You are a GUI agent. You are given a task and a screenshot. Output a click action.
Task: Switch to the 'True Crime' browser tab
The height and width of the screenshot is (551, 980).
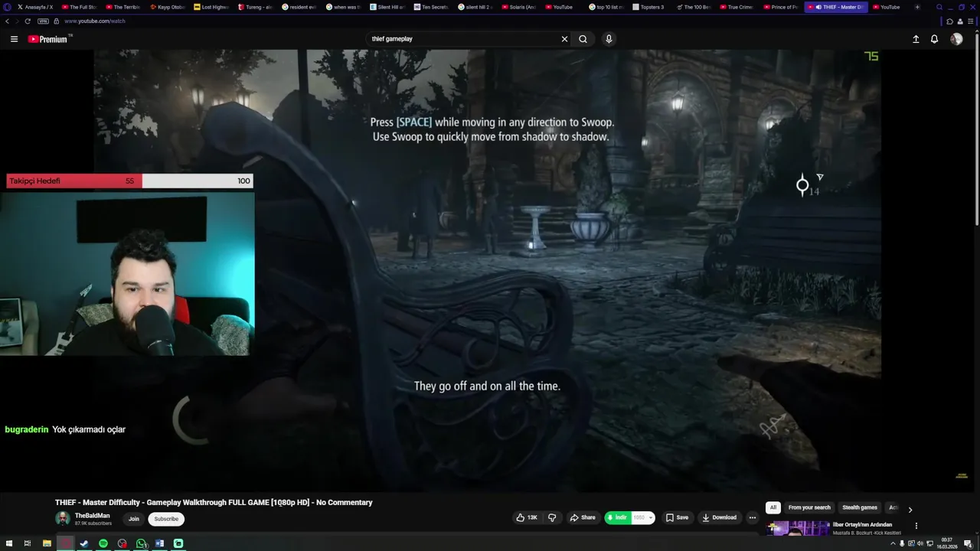(x=736, y=7)
